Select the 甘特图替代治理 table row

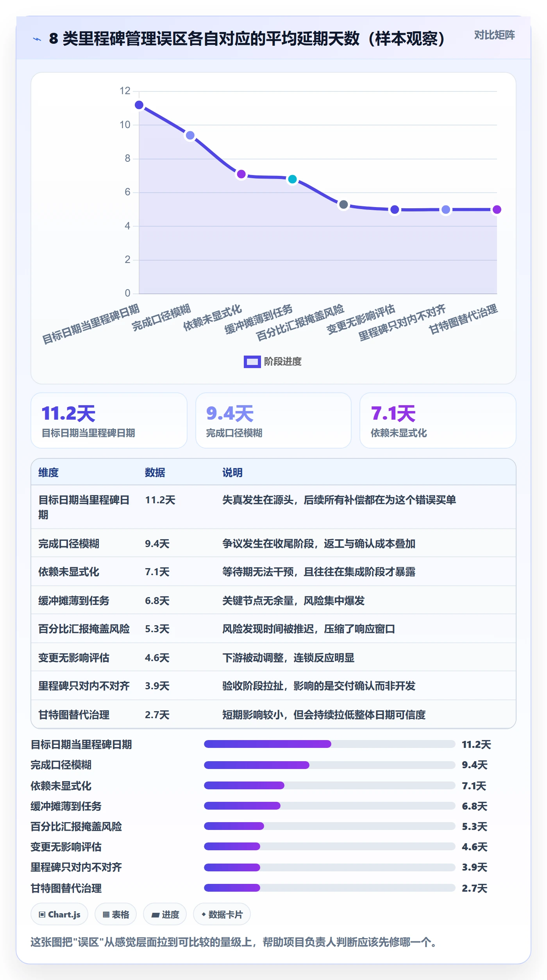(273, 714)
